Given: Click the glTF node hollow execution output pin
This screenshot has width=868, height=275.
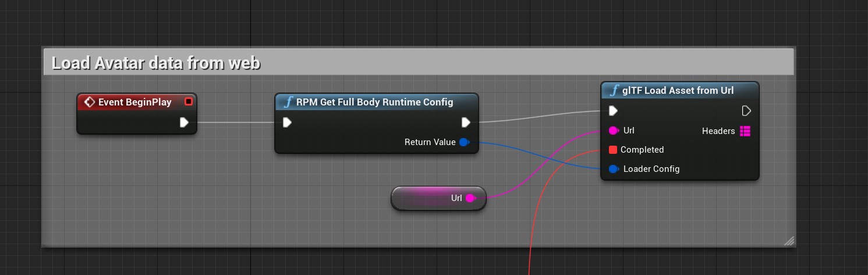Looking at the screenshot, I should (746, 111).
